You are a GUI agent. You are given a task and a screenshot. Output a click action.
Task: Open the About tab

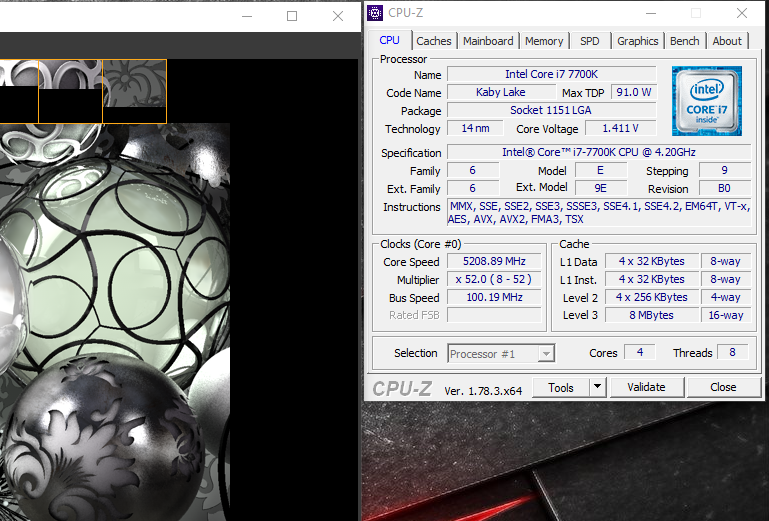point(727,41)
